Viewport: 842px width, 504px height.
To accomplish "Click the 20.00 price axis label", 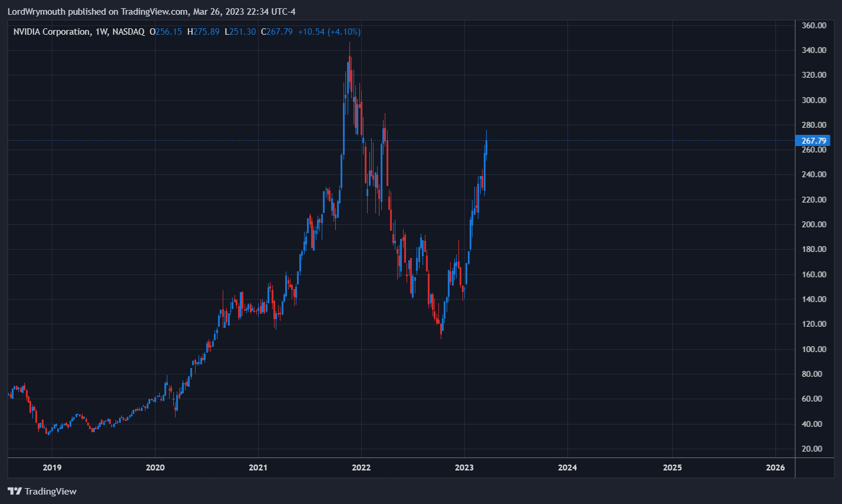I will coord(812,449).
